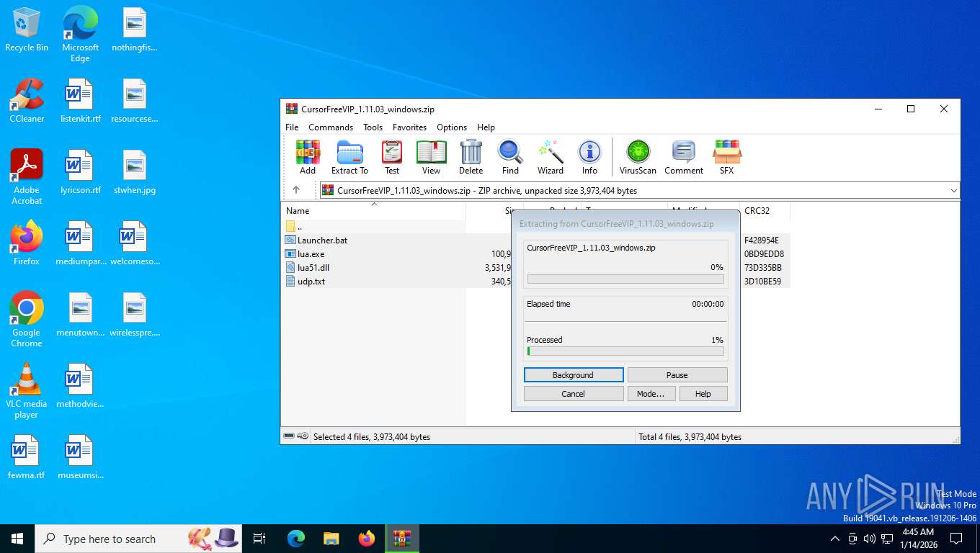
Task: Open the archive path dropdown arrow
Action: point(953,191)
